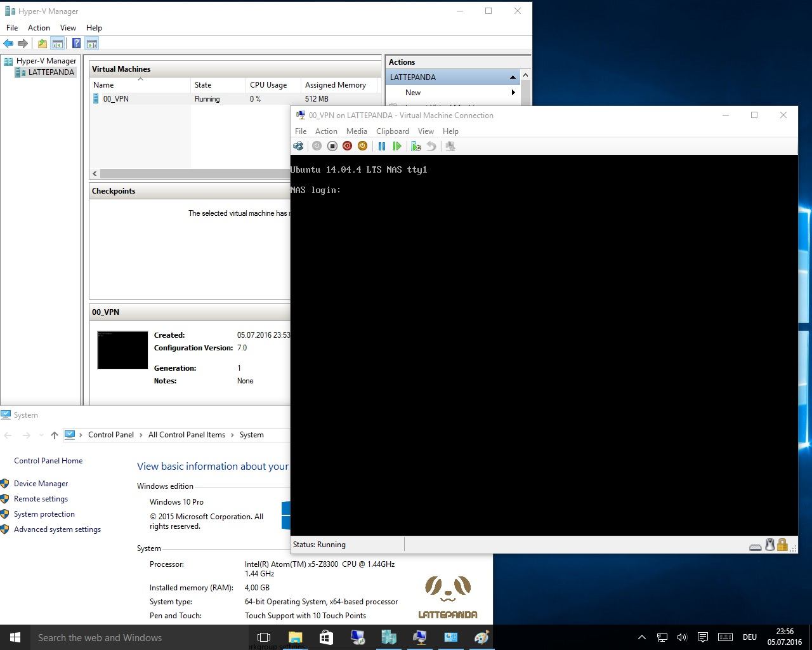Open Help menu in VM Connection window
This screenshot has height=650, width=812.
(450, 131)
